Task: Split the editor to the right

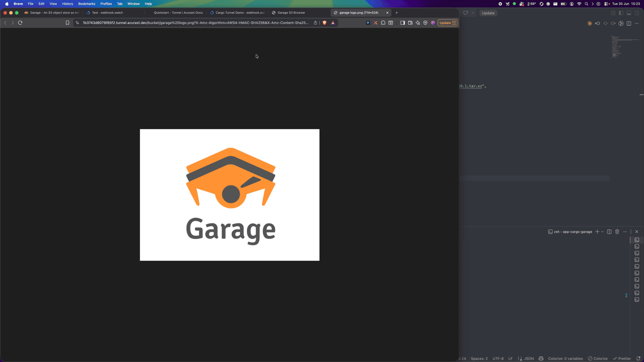Action: click(x=629, y=23)
